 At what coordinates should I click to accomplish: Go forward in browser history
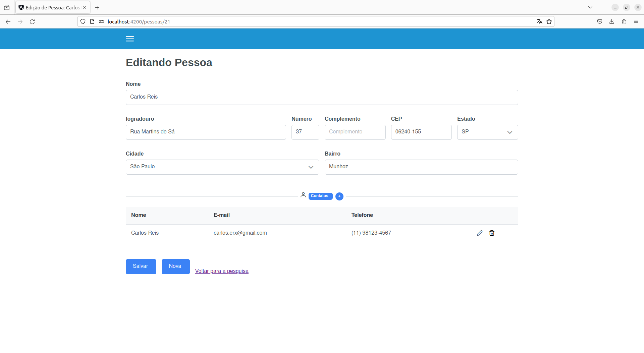[20, 21]
